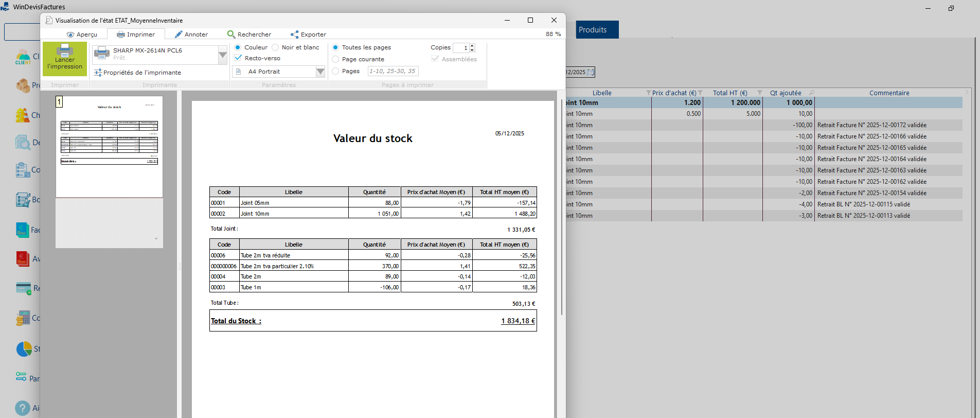Open the Client module in the sidebar
This screenshot has height=418, width=980.
pos(23,57)
